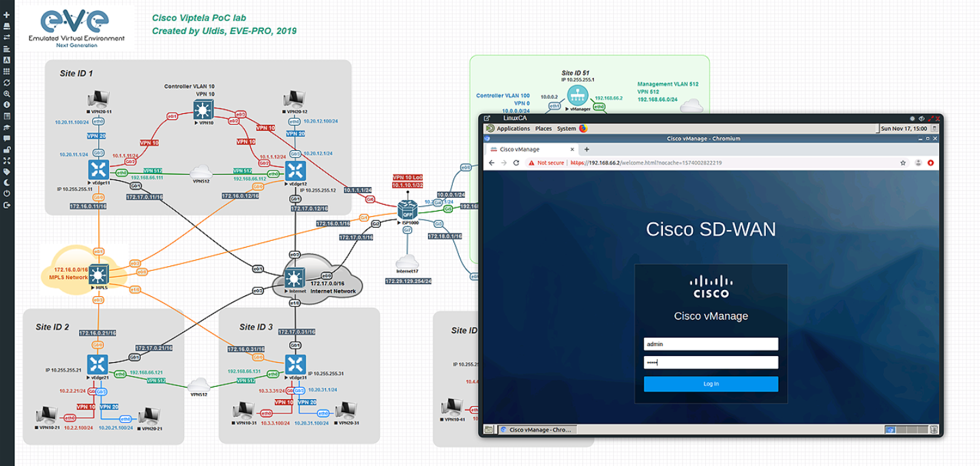Toggle the Lock lab padlock icon

point(7,149)
